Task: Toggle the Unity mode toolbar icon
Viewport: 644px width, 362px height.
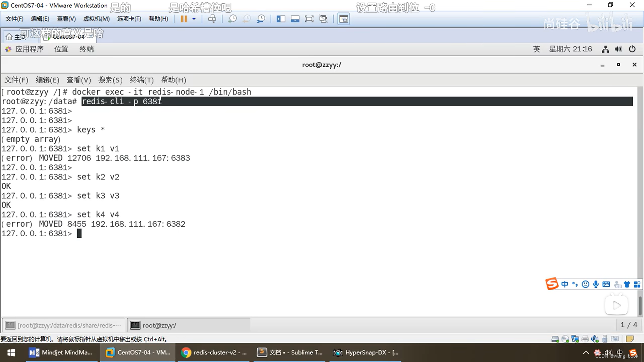Action: 323,19
